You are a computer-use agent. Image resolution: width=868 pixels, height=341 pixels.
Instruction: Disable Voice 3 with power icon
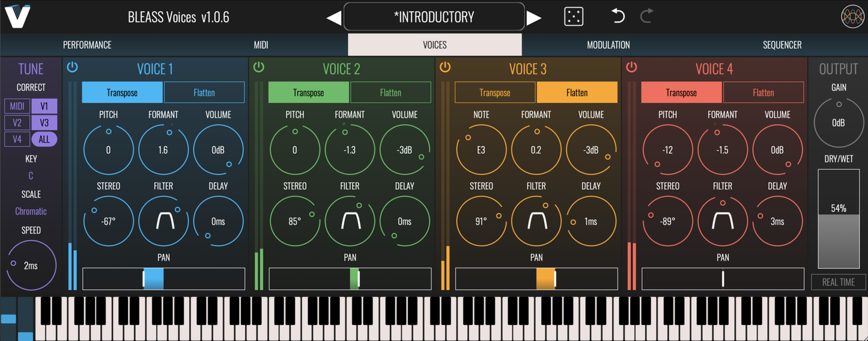[445, 67]
